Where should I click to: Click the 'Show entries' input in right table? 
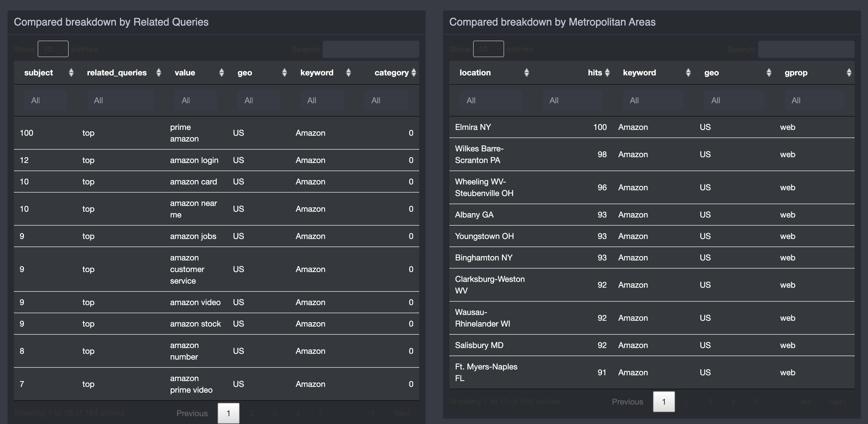(x=488, y=49)
